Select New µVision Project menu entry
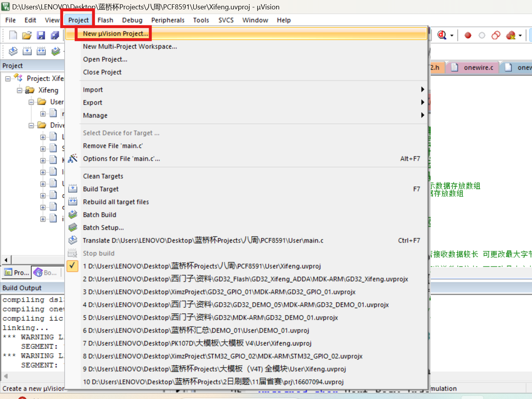Image resolution: width=532 pixels, height=399 pixels. (247, 34)
